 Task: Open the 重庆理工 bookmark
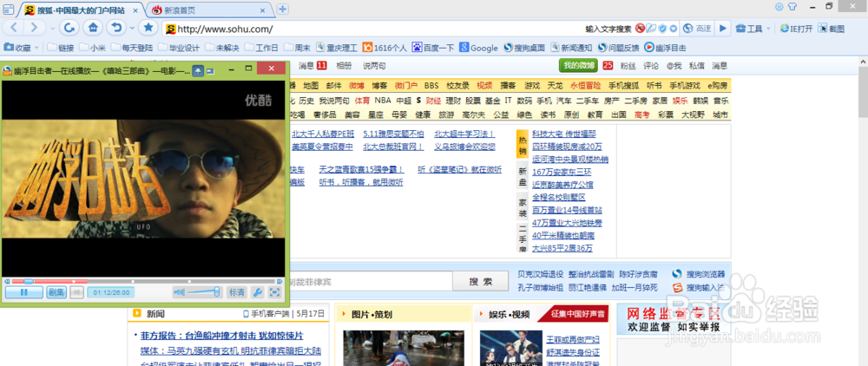[x=337, y=48]
